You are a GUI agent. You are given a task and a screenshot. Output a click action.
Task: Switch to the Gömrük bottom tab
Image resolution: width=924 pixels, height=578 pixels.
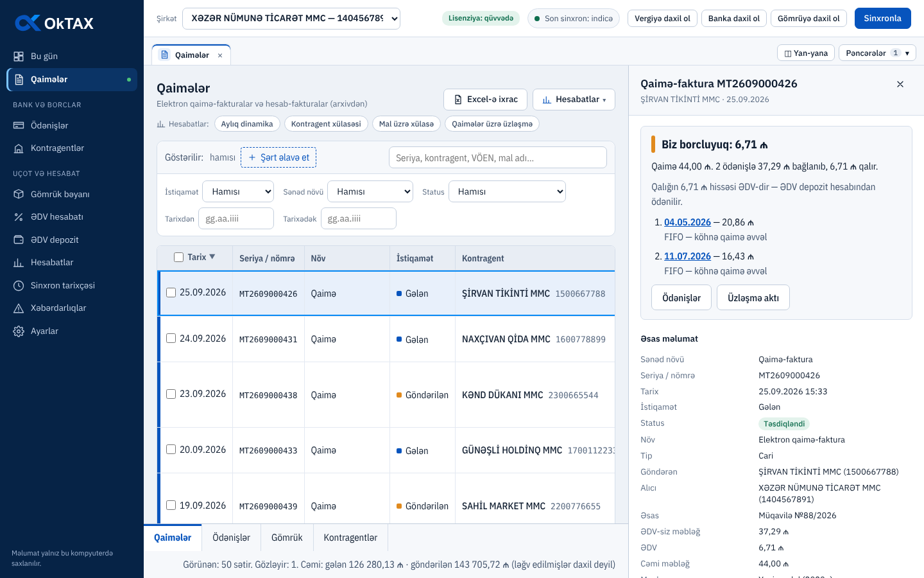tap(287, 538)
